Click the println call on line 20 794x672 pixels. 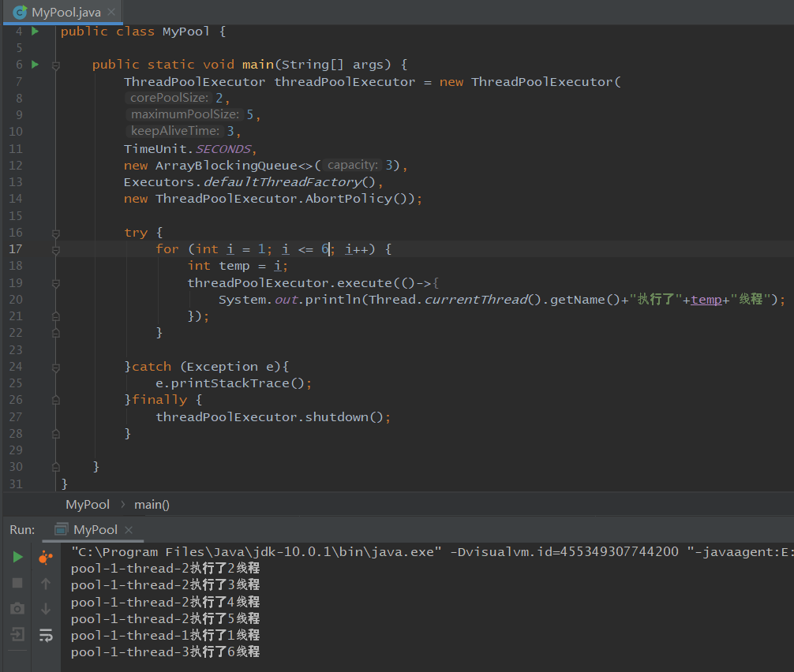(332, 300)
